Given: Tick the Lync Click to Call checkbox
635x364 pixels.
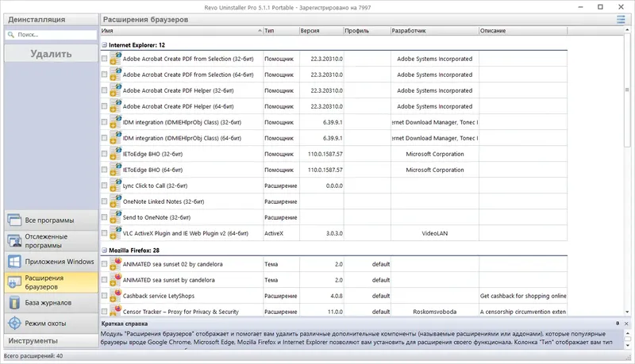Looking at the screenshot, I should (104, 186).
